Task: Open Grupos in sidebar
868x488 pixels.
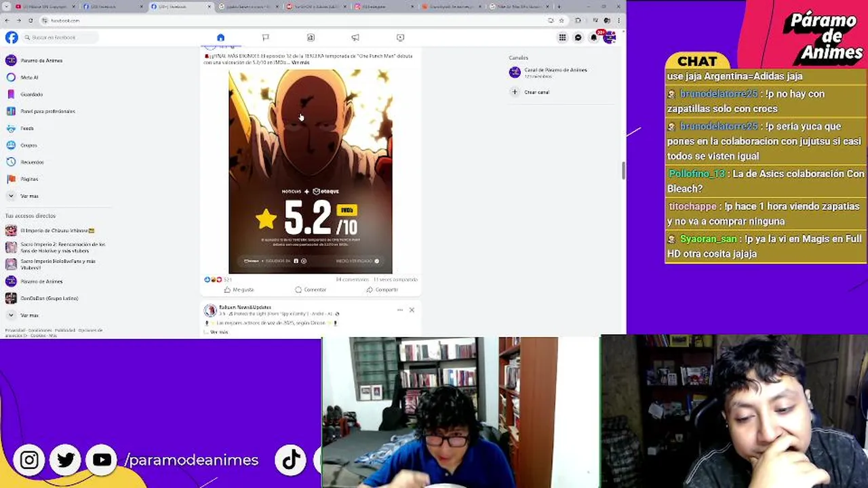Action: (x=22, y=145)
